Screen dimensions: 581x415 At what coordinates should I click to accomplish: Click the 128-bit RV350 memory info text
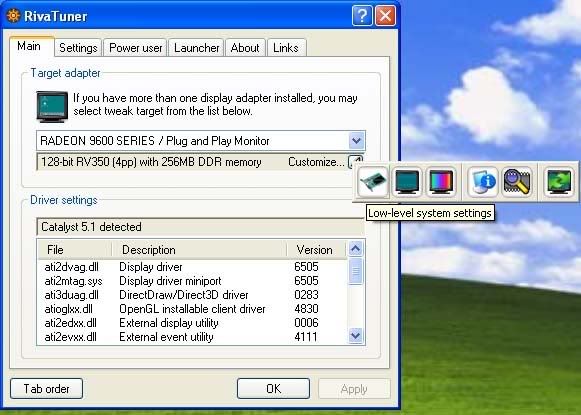[151, 162]
